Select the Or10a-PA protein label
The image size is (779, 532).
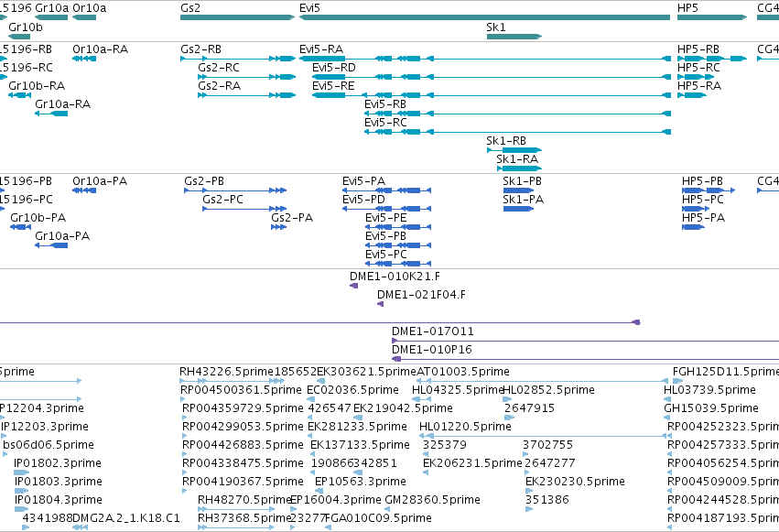click(100, 181)
